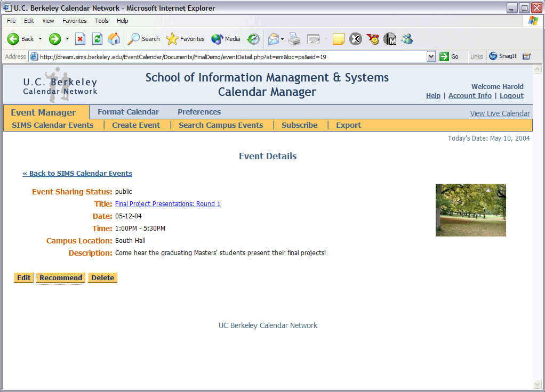Click the Links toolbar label
545x392 pixels.
pos(477,56)
